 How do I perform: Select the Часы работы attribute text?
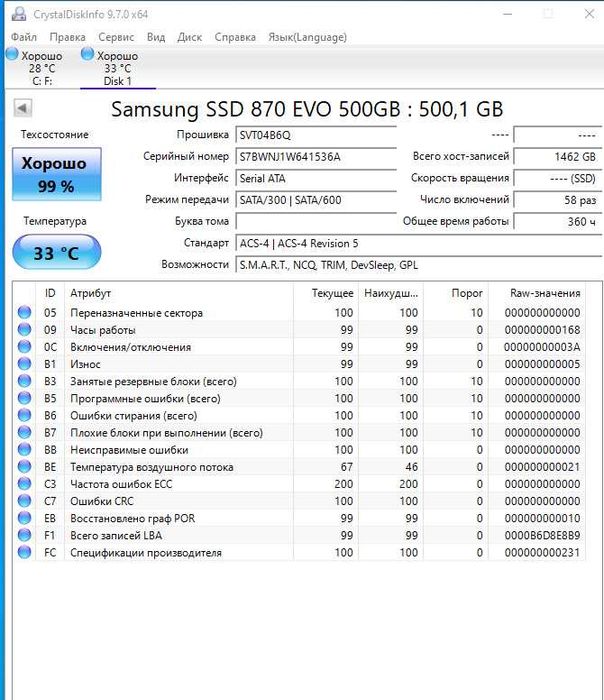103,330
